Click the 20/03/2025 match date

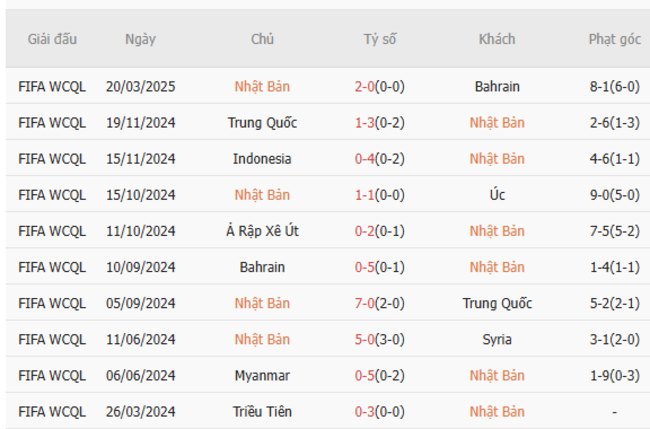click(x=140, y=87)
